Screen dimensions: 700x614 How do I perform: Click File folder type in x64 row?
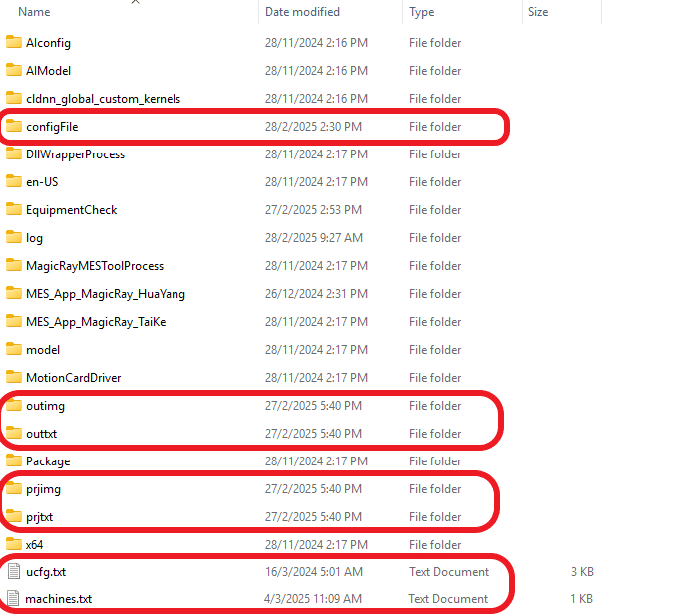click(x=435, y=545)
